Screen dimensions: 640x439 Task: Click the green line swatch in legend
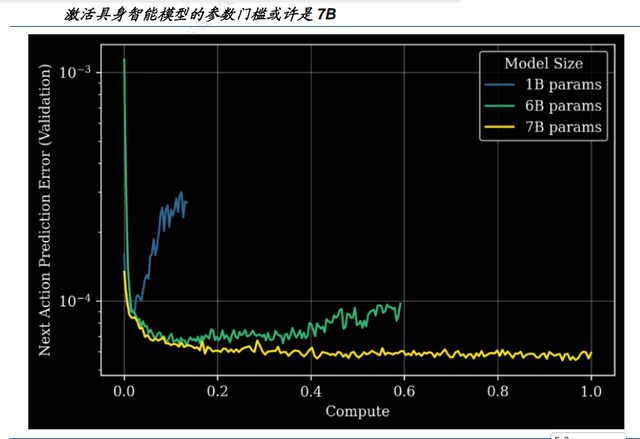(505, 106)
